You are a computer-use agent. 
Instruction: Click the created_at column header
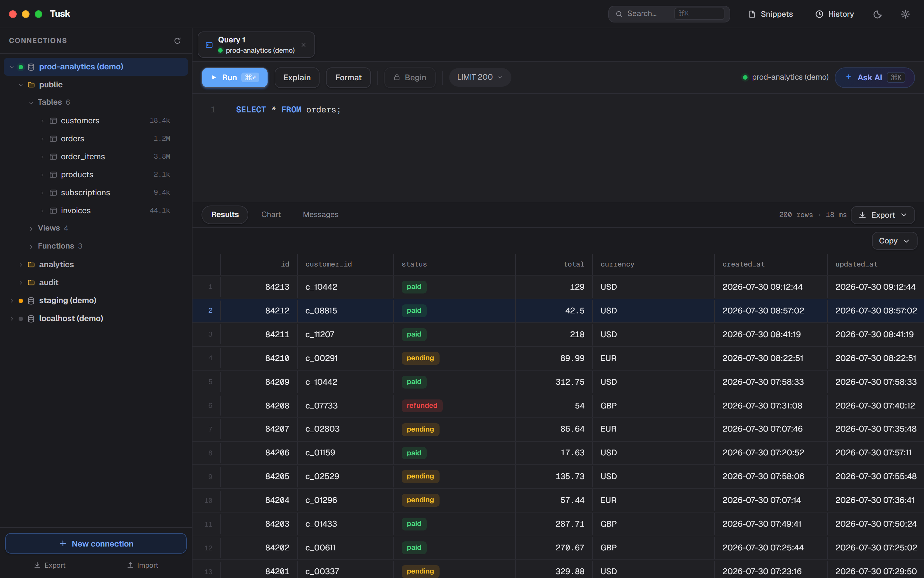pos(771,264)
